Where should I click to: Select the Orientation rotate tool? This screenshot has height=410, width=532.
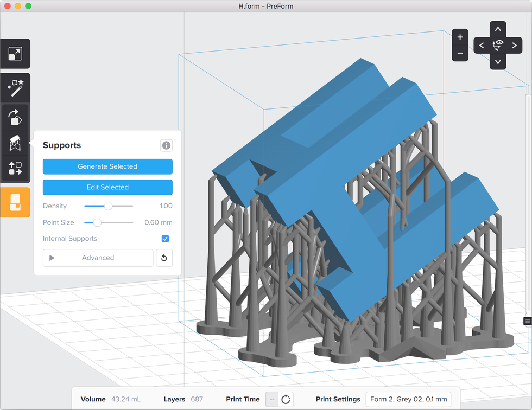pyautogui.click(x=15, y=118)
